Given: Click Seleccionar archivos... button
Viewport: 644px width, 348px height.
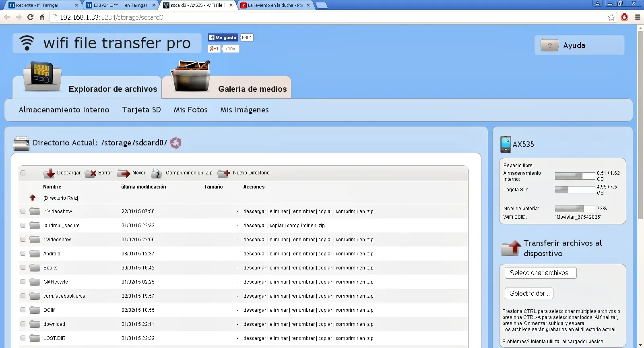Looking at the screenshot, I should 541,273.
